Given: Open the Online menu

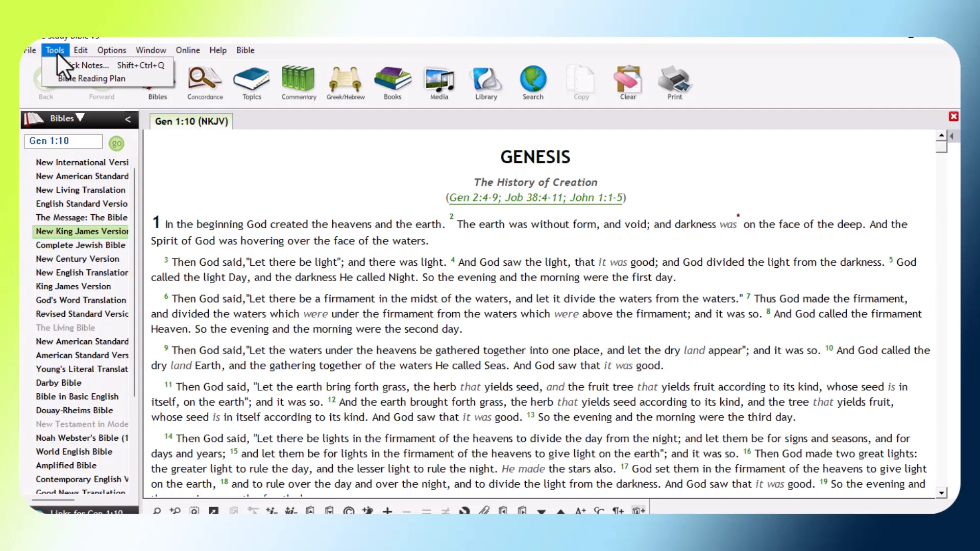Looking at the screenshot, I should (188, 50).
